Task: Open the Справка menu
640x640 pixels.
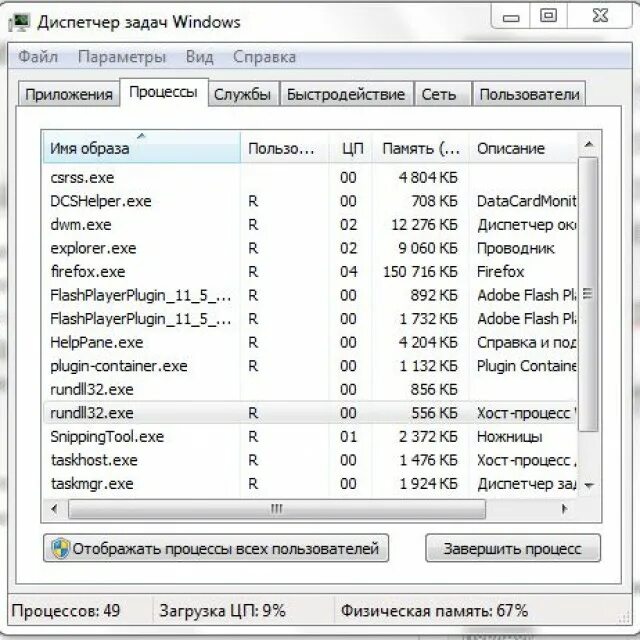Action: 264,57
